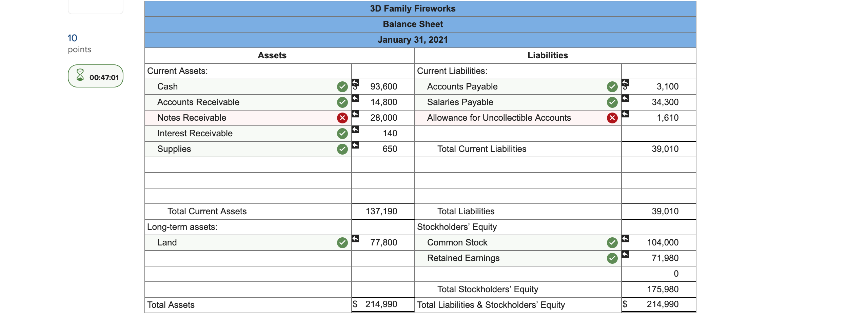Click the Total Liabilities 39,010 value
The height and width of the screenshot is (318, 868).
665,212
